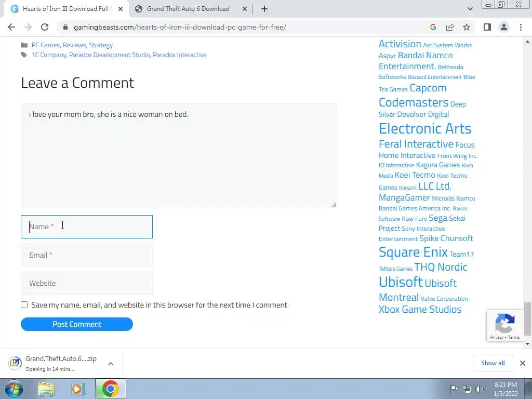Open the Capcom tag link

428,88
